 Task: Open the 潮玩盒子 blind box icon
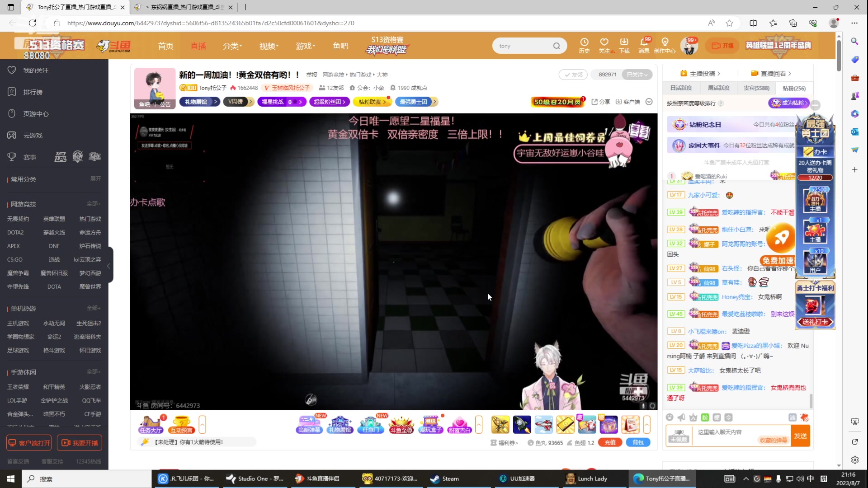coord(430,425)
